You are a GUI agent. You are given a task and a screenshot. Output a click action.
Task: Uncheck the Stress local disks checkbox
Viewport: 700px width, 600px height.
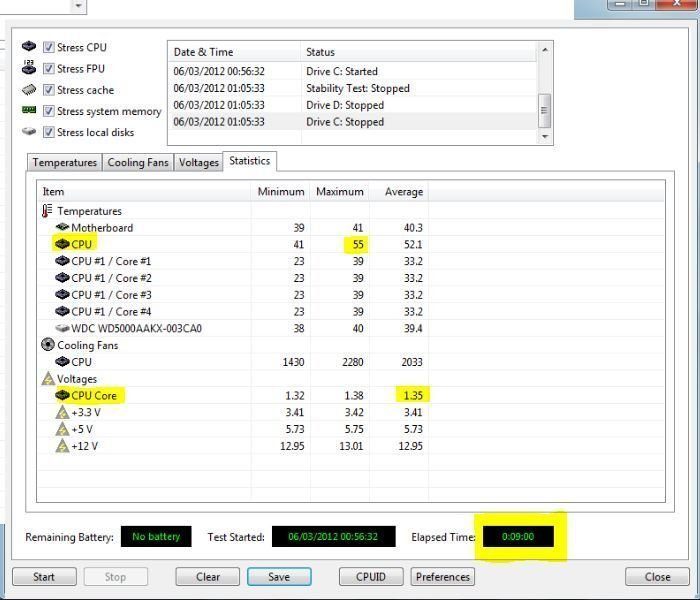[x=49, y=132]
